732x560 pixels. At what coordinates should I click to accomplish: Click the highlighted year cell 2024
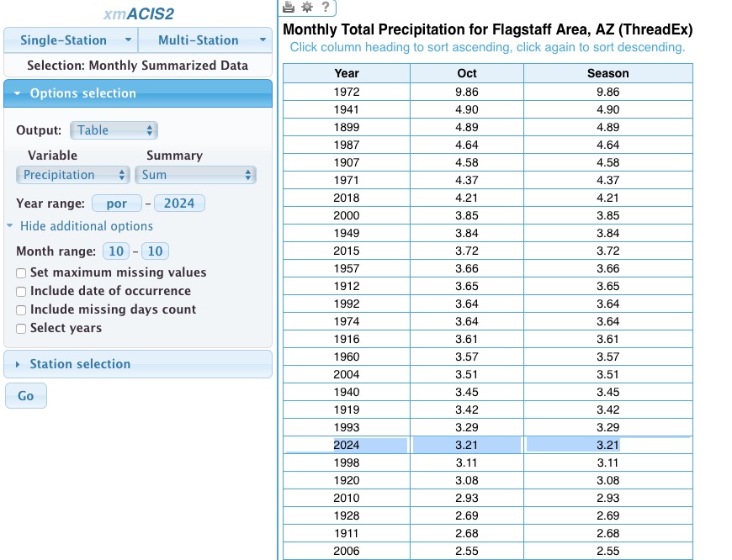pyautogui.click(x=347, y=445)
